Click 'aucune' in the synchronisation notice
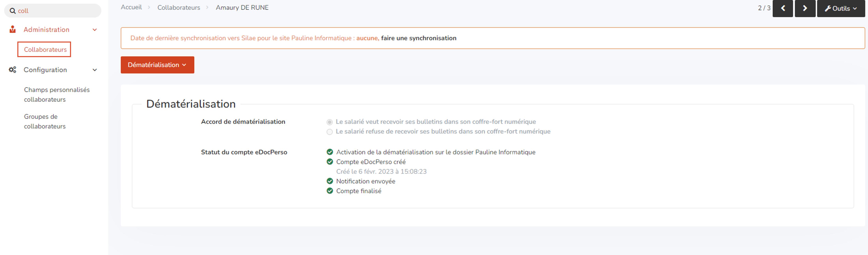The height and width of the screenshot is (255, 868). click(x=367, y=38)
